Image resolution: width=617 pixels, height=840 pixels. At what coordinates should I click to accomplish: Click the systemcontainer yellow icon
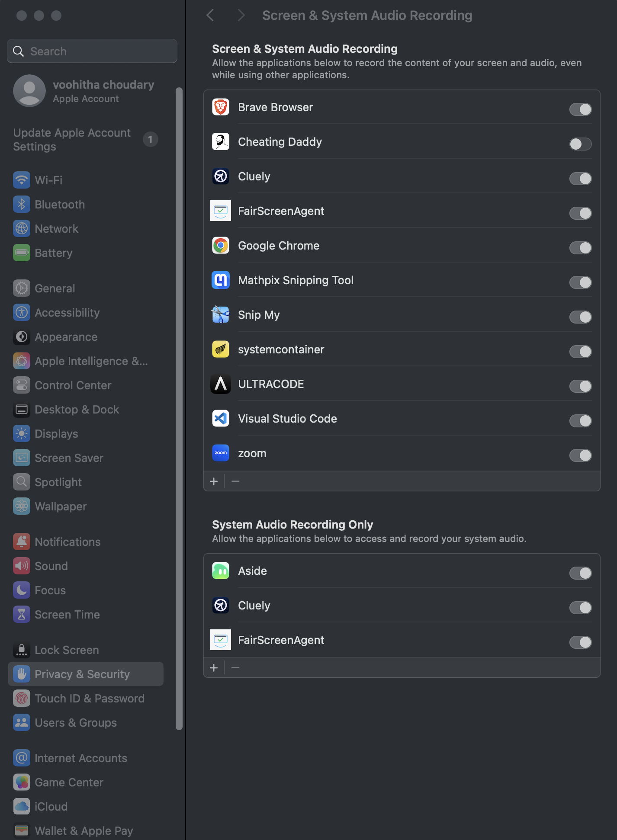coord(221,349)
